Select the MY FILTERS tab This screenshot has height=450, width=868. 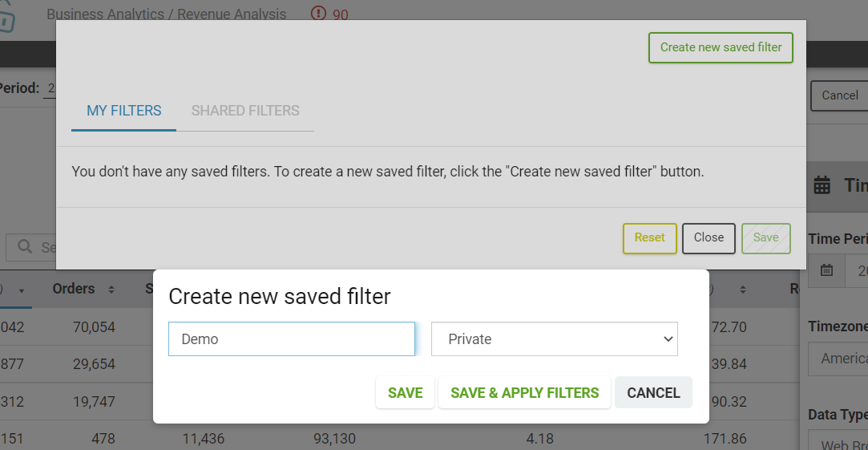coord(124,111)
